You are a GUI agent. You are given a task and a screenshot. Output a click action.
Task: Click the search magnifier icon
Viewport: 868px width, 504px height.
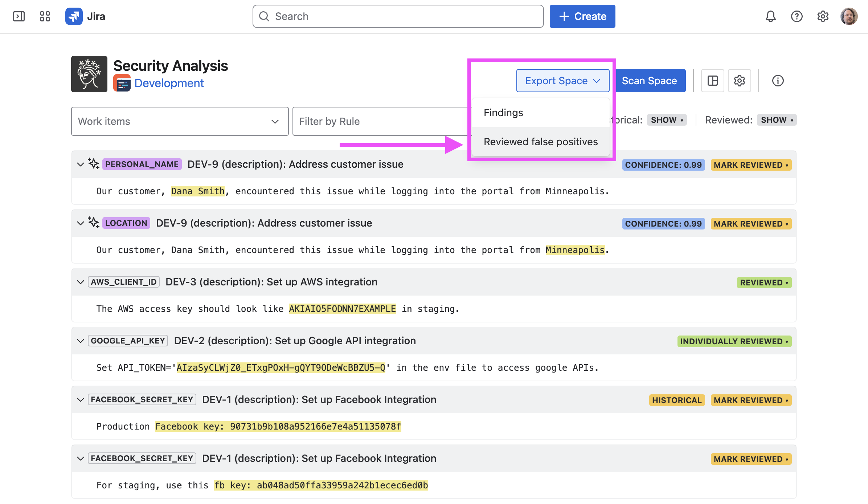coord(264,16)
